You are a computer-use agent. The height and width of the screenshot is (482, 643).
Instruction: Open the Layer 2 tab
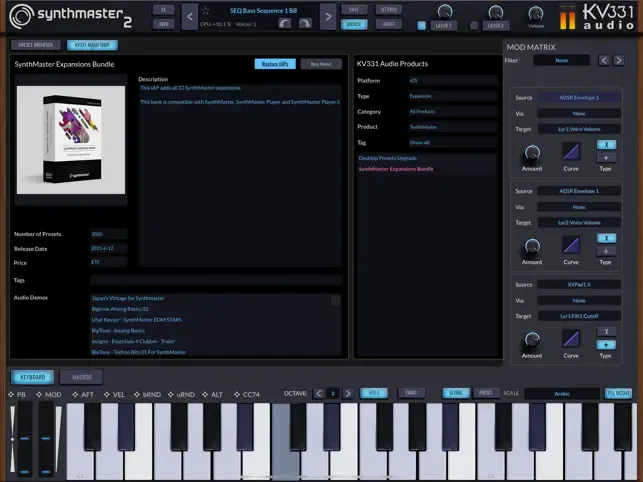point(496,25)
